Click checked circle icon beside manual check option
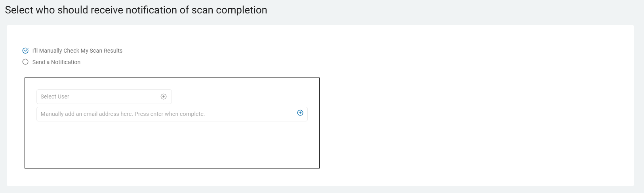This screenshot has height=193, width=644. tap(25, 51)
